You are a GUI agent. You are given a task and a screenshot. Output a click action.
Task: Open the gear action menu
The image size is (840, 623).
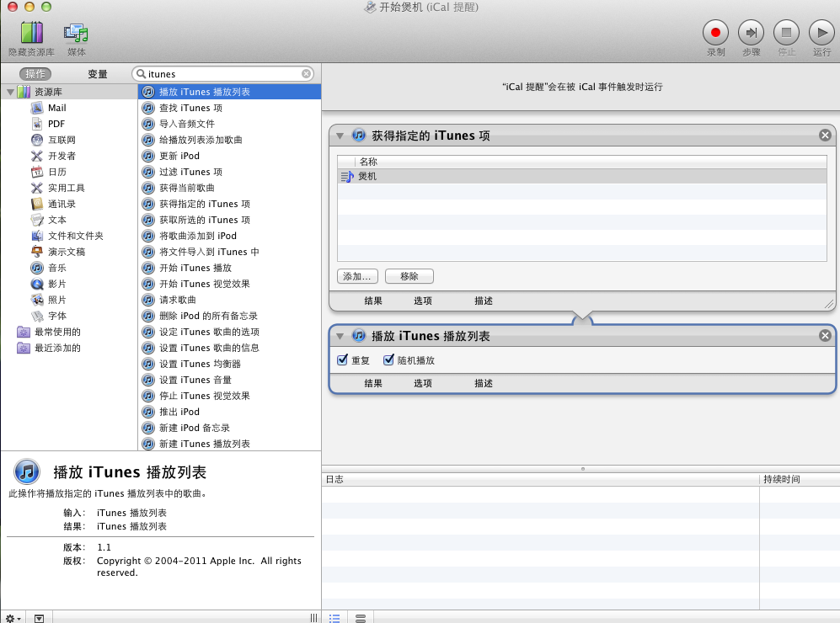click(x=13, y=618)
